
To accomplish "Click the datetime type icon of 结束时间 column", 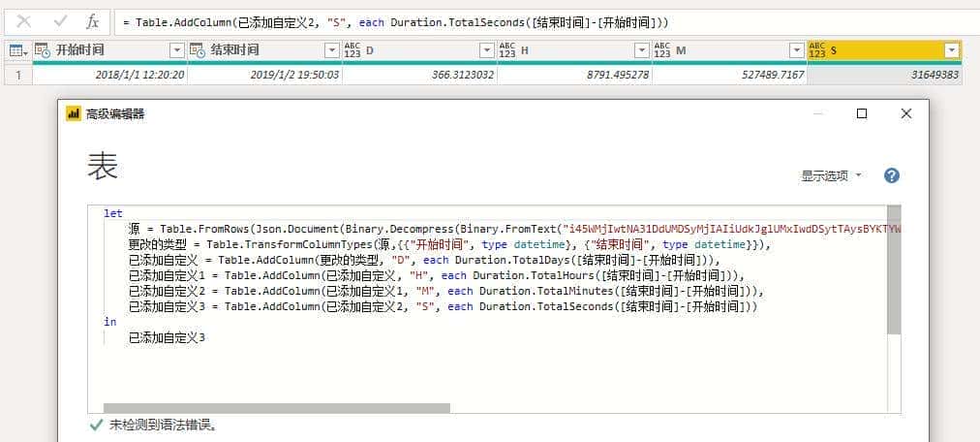I will click(x=197, y=50).
